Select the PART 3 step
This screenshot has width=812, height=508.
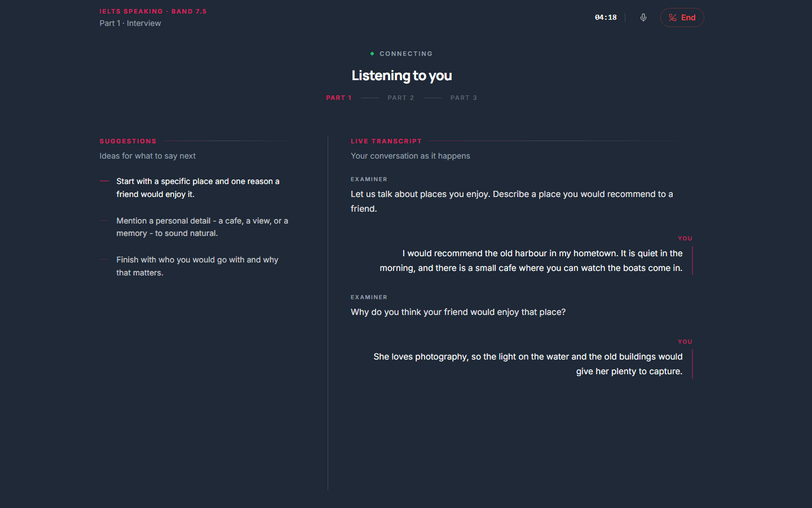tap(464, 98)
